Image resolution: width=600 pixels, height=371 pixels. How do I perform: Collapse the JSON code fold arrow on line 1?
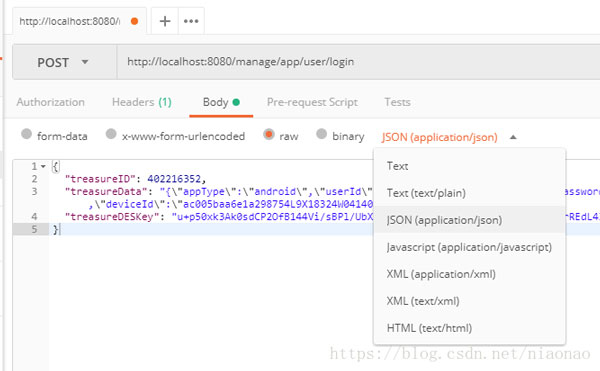(x=43, y=166)
